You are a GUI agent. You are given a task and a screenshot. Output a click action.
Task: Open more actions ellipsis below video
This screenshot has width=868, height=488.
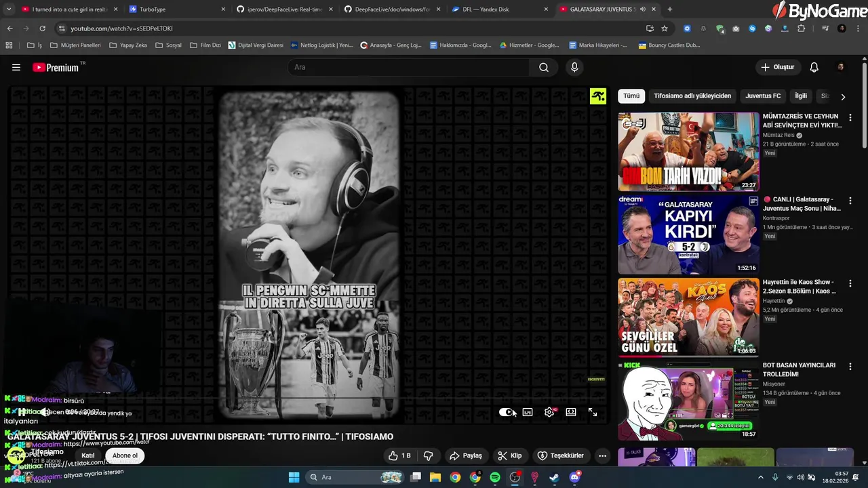coord(602,455)
